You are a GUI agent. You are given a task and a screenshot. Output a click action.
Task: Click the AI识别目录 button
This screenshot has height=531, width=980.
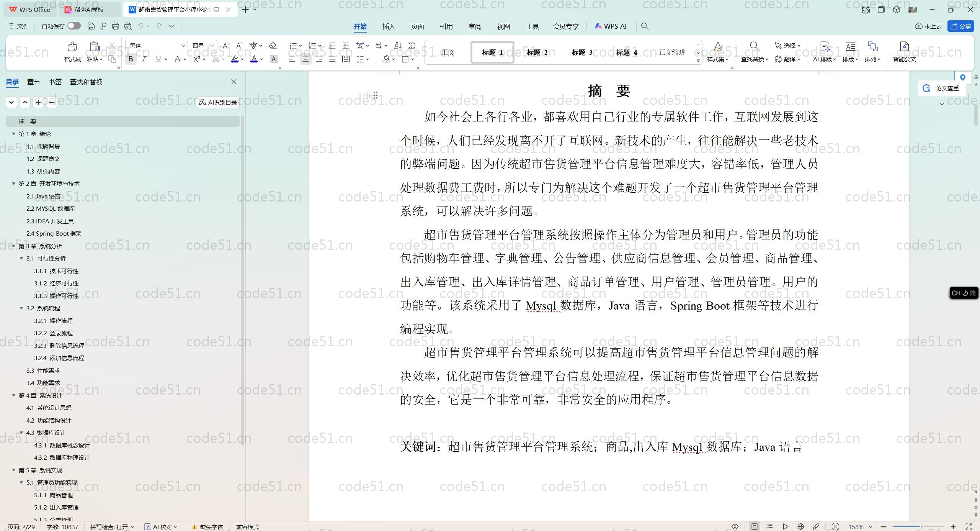pos(218,102)
